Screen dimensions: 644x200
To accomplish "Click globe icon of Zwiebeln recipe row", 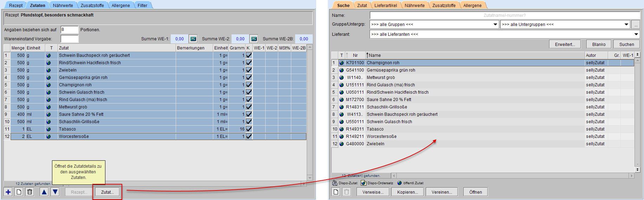I will (48, 70).
